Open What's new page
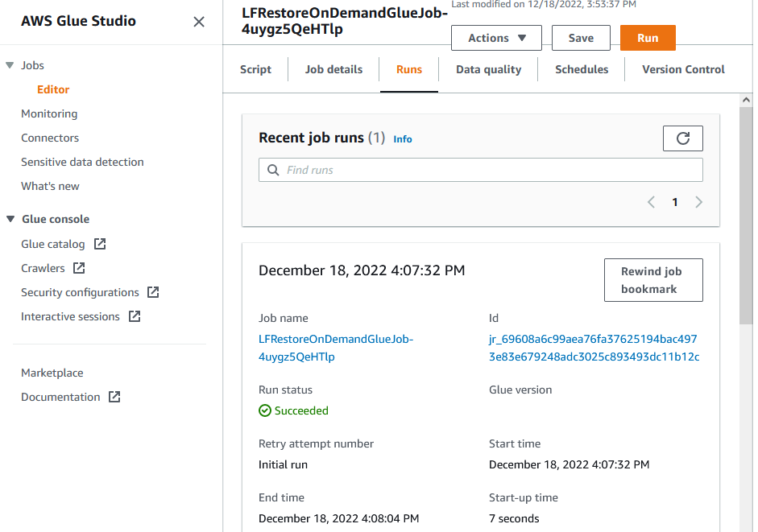The image size is (758, 532). [x=50, y=186]
